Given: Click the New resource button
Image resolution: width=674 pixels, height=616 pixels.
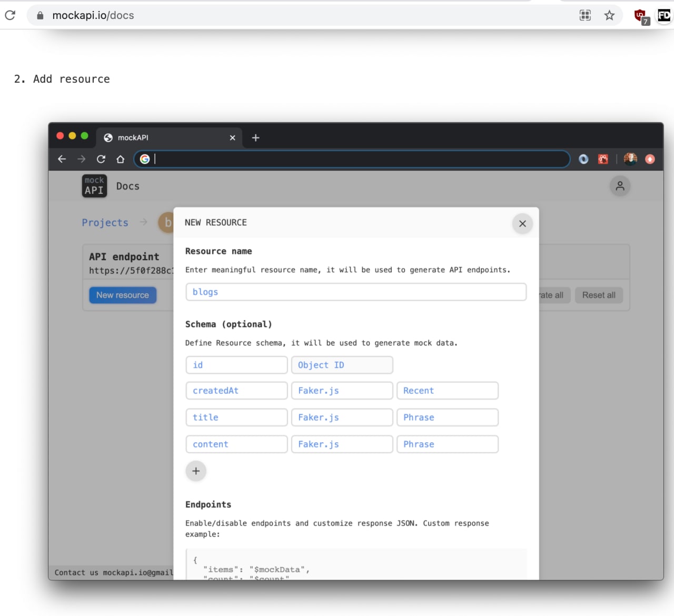Looking at the screenshot, I should tap(123, 295).
